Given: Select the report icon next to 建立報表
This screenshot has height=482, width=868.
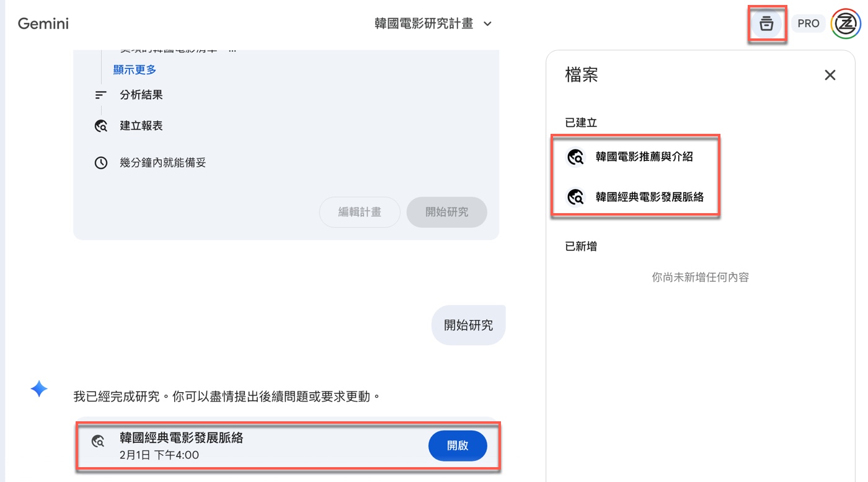Looking at the screenshot, I should point(100,126).
